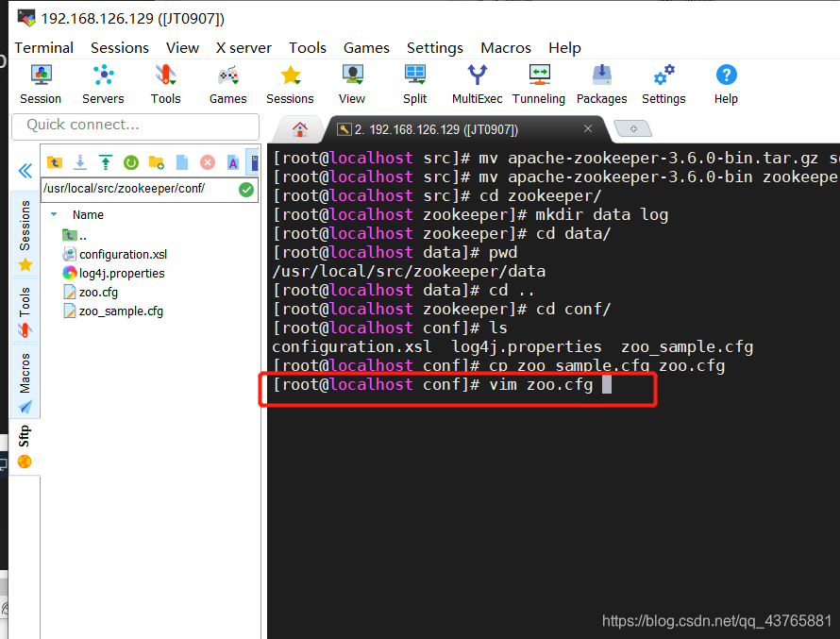This screenshot has height=639, width=840.
Task: Click the 'vim zoo.cfg' command line
Action: 442,384
